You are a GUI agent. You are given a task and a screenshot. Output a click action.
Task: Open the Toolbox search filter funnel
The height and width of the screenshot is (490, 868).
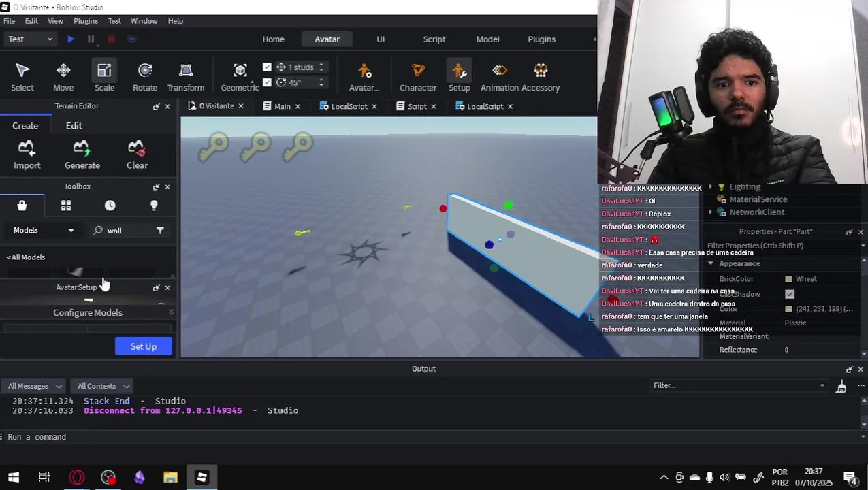(160, 231)
